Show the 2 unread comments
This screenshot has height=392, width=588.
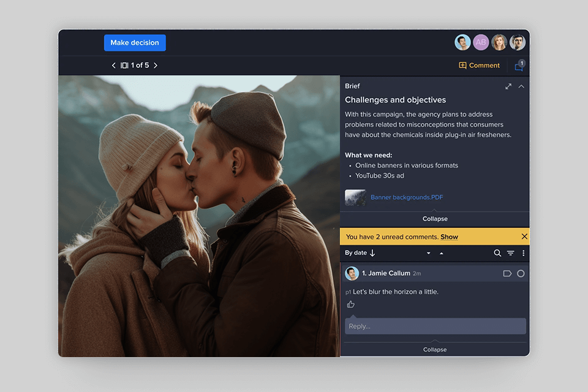point(449,236)
